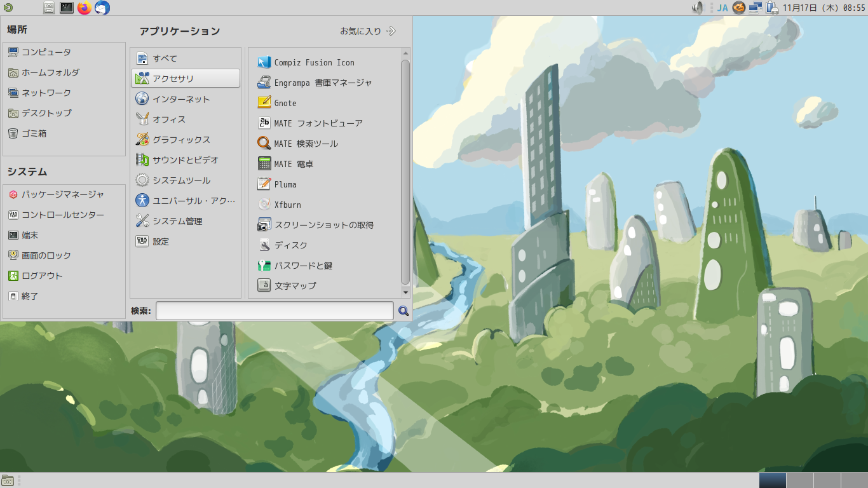The width and height of the screenshot is (868, 488).
Task: Select アクセサリ category
Action: coord(186,78)
